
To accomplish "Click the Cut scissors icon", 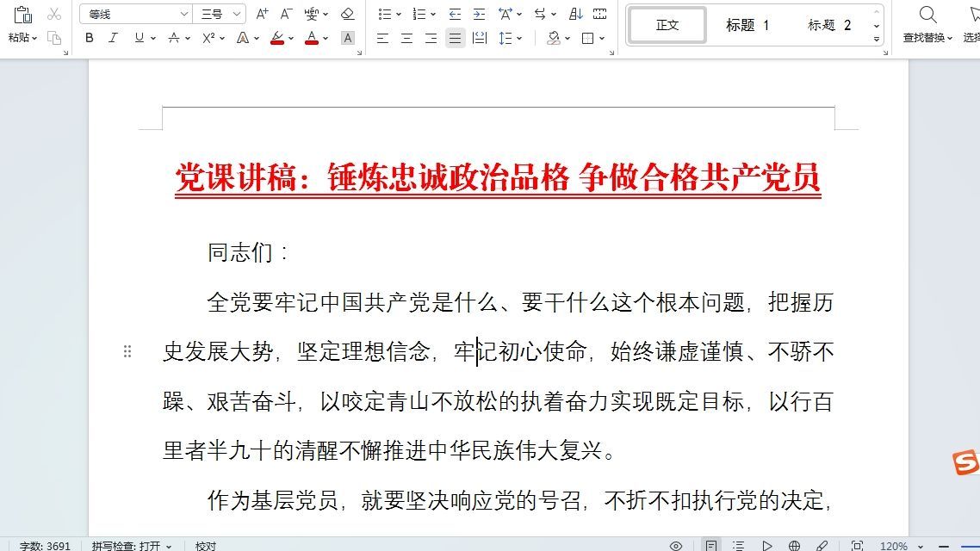I will pyautogui.click(x=54, y=14).
